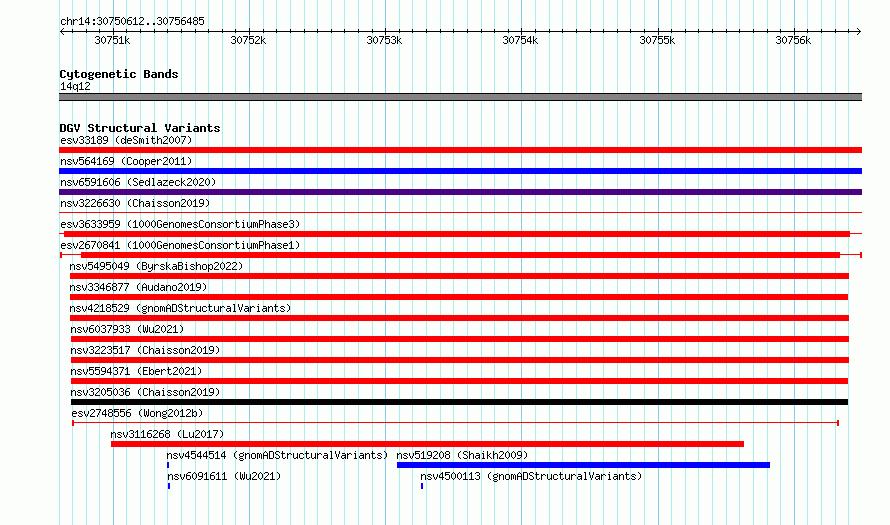
Task: Select the nsv3116268 red variant bar
Action: pos(427,444)
